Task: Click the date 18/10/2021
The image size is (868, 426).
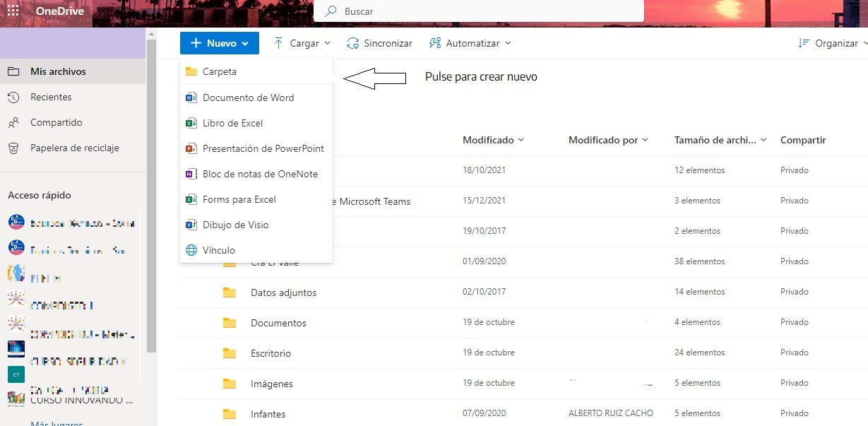Action: coord(484,170)
